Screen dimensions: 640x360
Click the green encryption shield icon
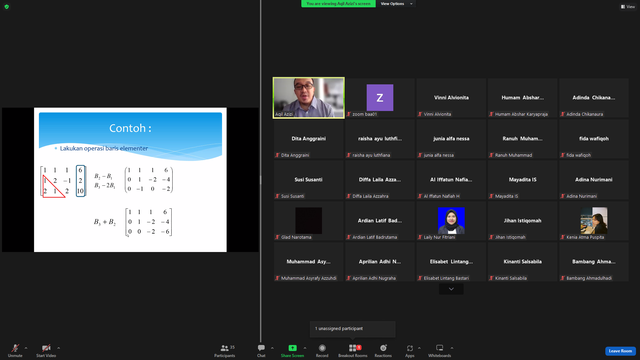7,7
